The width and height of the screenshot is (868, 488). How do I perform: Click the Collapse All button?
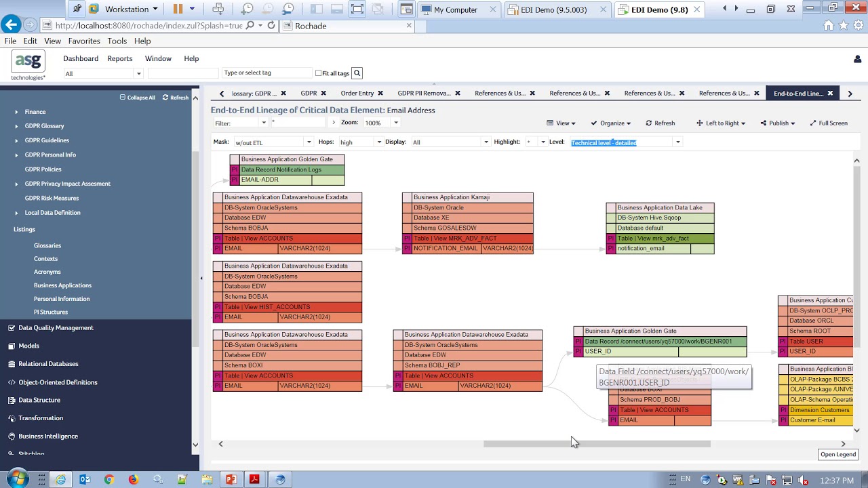pos(138,98)
